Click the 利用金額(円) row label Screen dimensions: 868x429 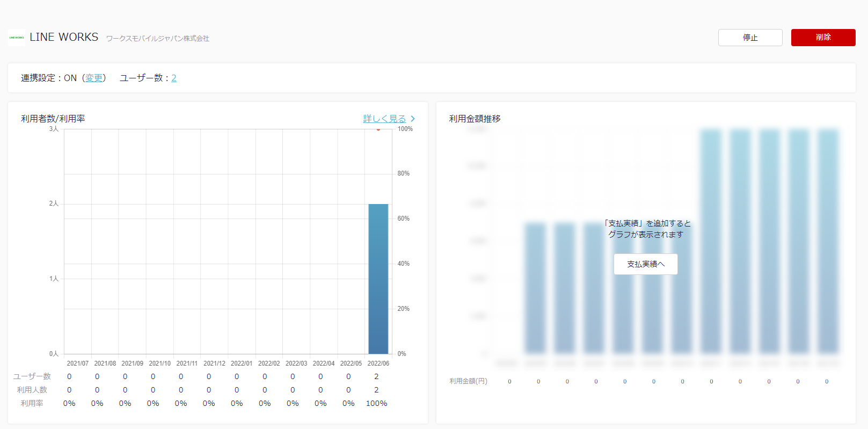[x=468, y=381]
